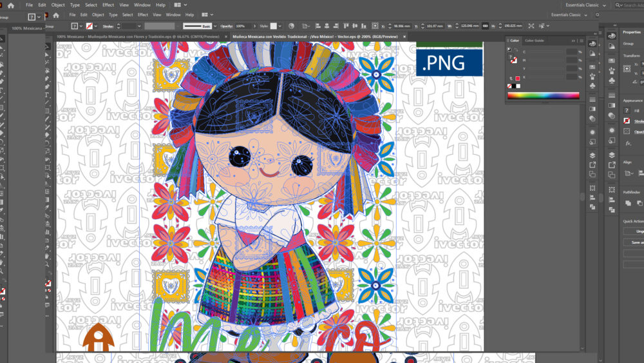
Task: Open outer Essentials Classic workspace dropdown
Action: (585, 5)
